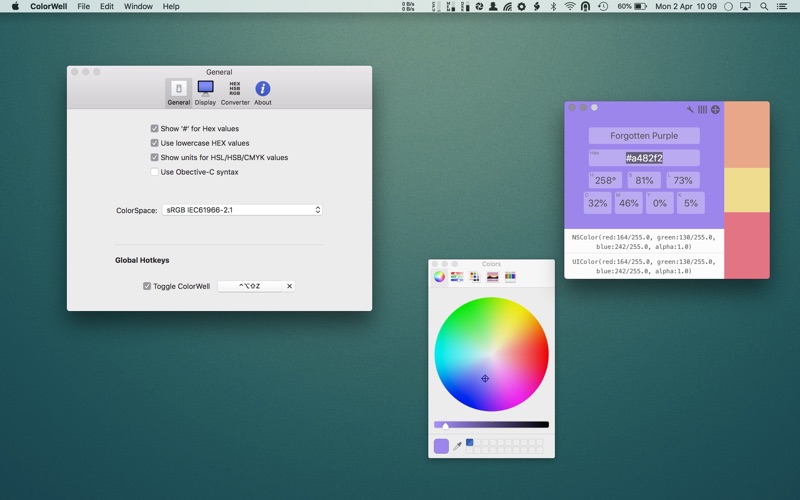Open the About tab in preferences
The width and height of the screenshot is (800, 500).
(x=263, y=93)
